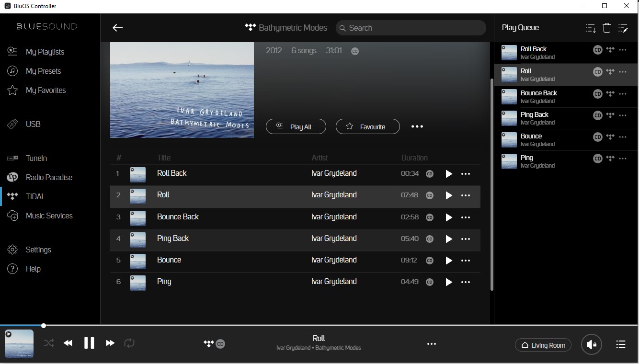Open Music Services in sidebar
Screen dimensions: 639x364
[x=40, y=216]
